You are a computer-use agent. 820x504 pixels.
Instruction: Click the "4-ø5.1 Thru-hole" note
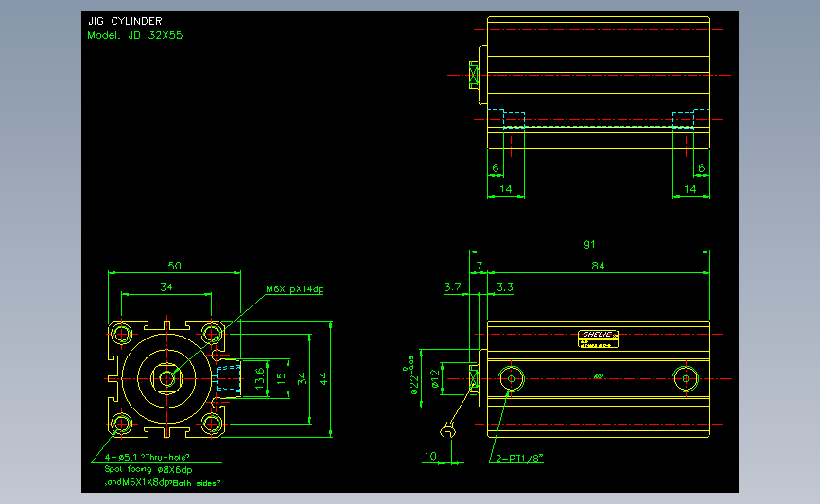tap(147, 457)
